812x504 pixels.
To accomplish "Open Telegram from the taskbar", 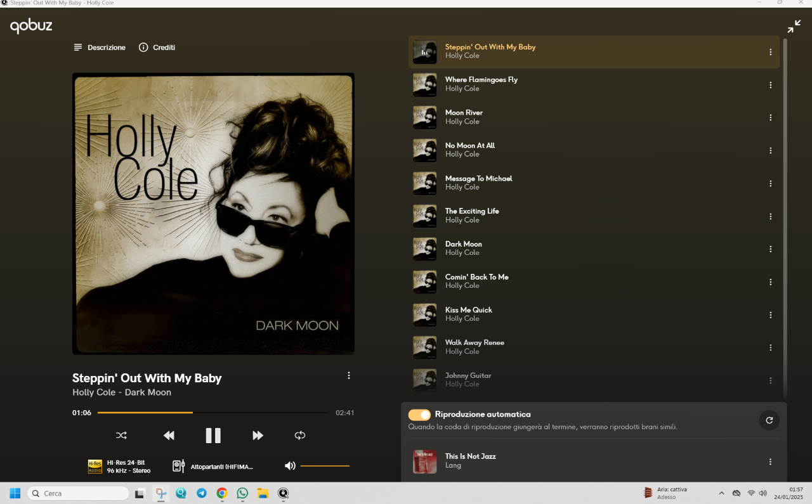I will (201, 493).
